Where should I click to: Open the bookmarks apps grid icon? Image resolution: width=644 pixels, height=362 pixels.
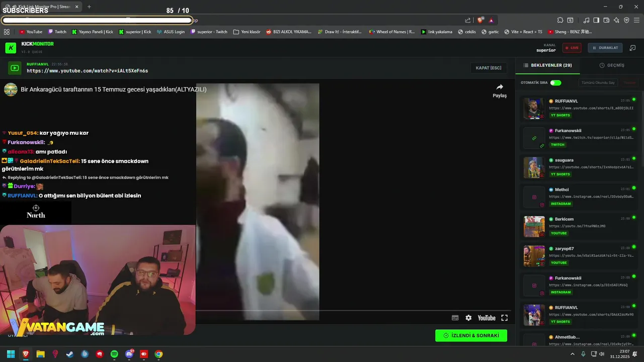[x=7, y=32]
